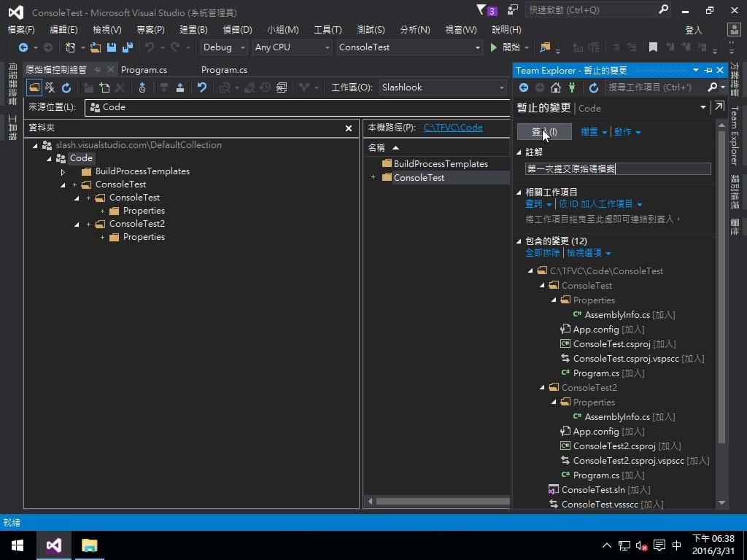Click the green Start debugging arrow

(494, 47)
